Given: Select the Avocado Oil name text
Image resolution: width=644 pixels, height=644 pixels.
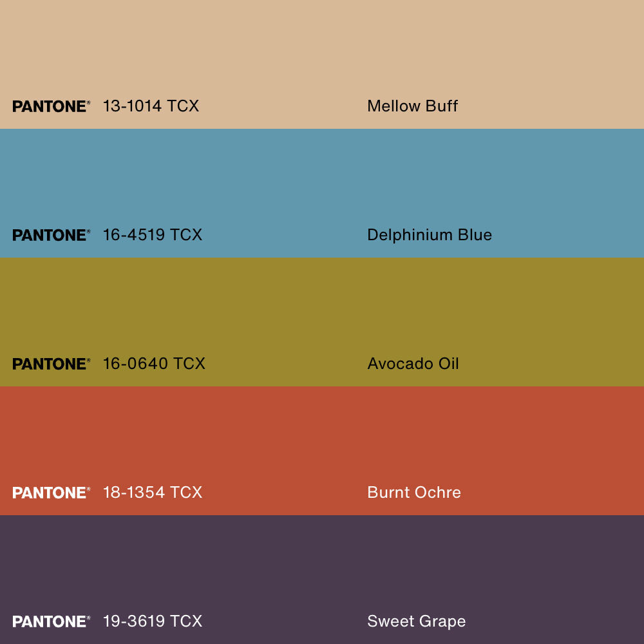Looking at the screenshot, I should coord(413,364).
